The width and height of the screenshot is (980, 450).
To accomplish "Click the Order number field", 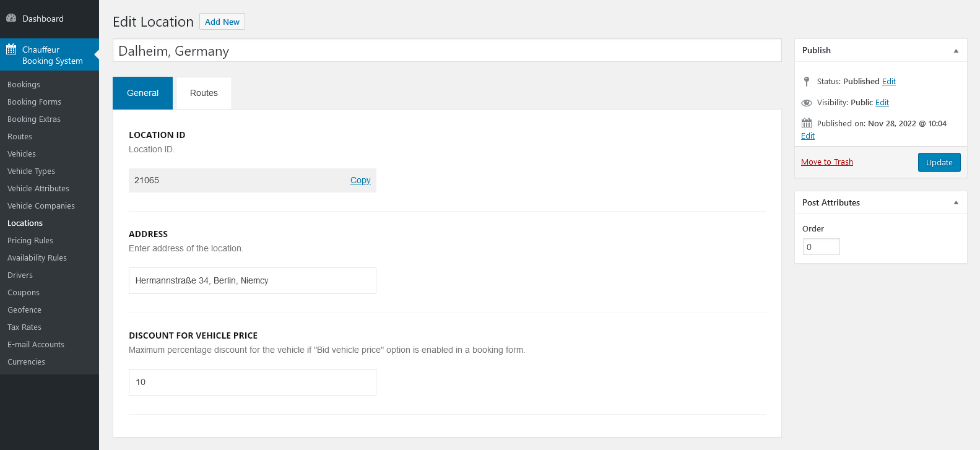I will [x=821, y=247].
